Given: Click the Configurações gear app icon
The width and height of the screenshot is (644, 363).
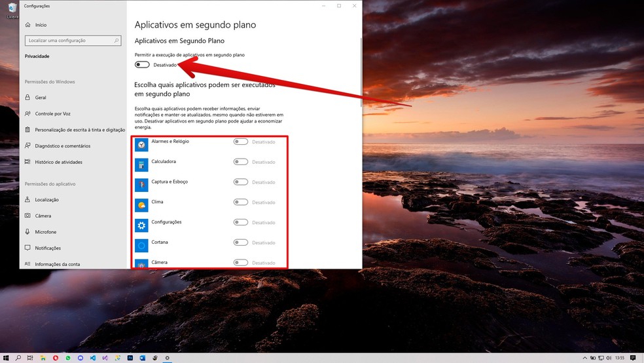Looking at the screenshot, I should click(141, 225).
